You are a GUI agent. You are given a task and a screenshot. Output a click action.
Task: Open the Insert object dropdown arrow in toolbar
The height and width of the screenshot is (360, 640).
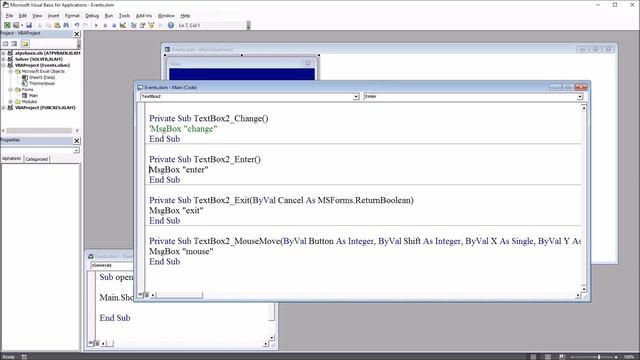pos(22,25)
